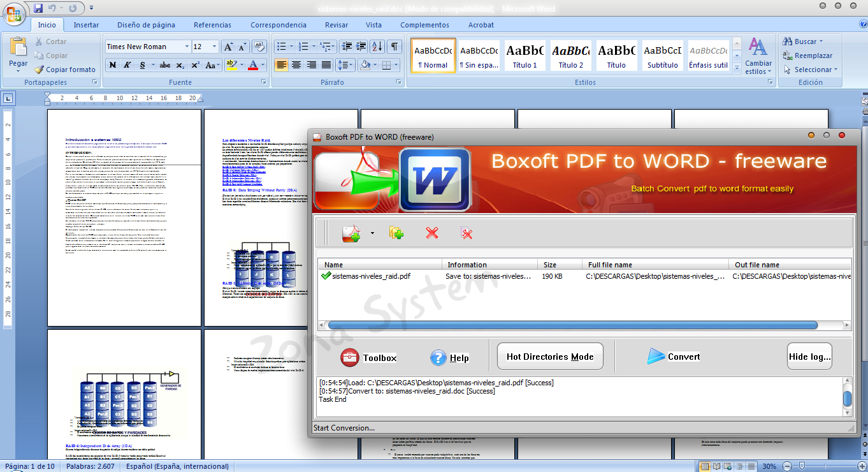This screenshot has width=868, height=472.
Task: Open the shading paint bucket dropdown arrow
Action: click(375, 65)
